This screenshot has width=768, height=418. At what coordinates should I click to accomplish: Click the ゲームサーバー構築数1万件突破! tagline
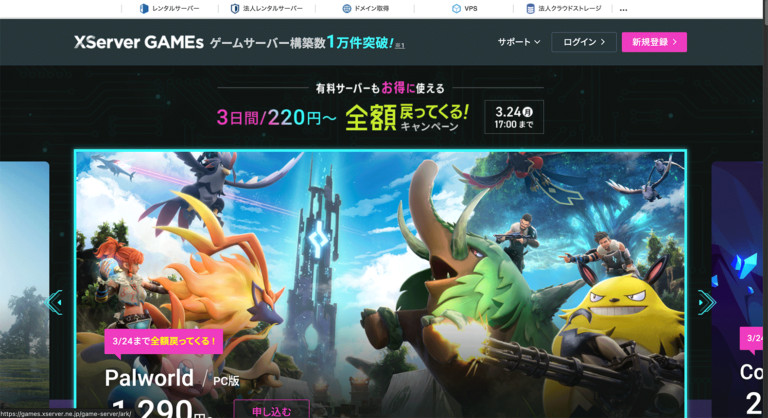coord(302,43)
